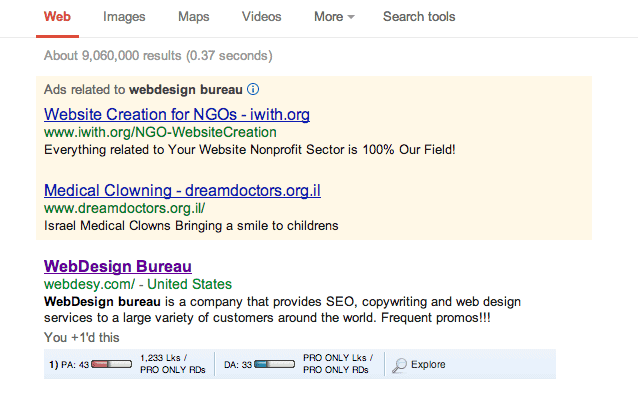The height and width of the screenshot is (403, 638).
Task: Click the DA domain authority bar
Action: pyautogui.click(x=275, y=364)
